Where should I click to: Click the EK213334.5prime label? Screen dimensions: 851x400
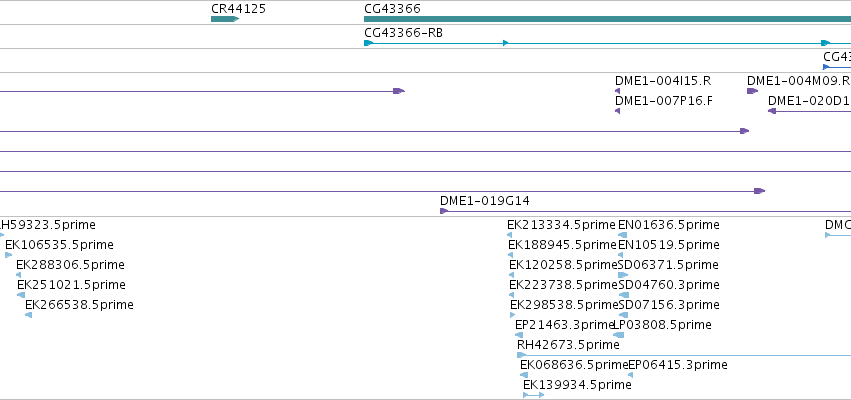click(x=561, y=225)
